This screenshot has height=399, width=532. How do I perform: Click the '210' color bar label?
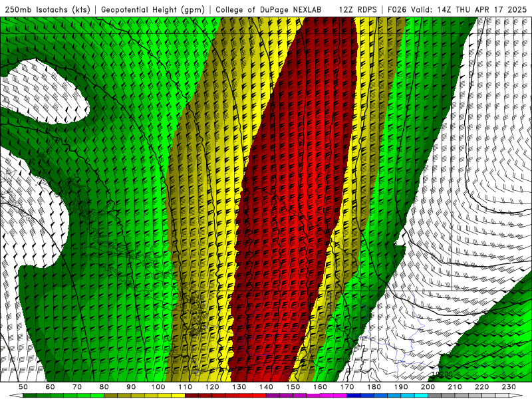coord(455,387)
